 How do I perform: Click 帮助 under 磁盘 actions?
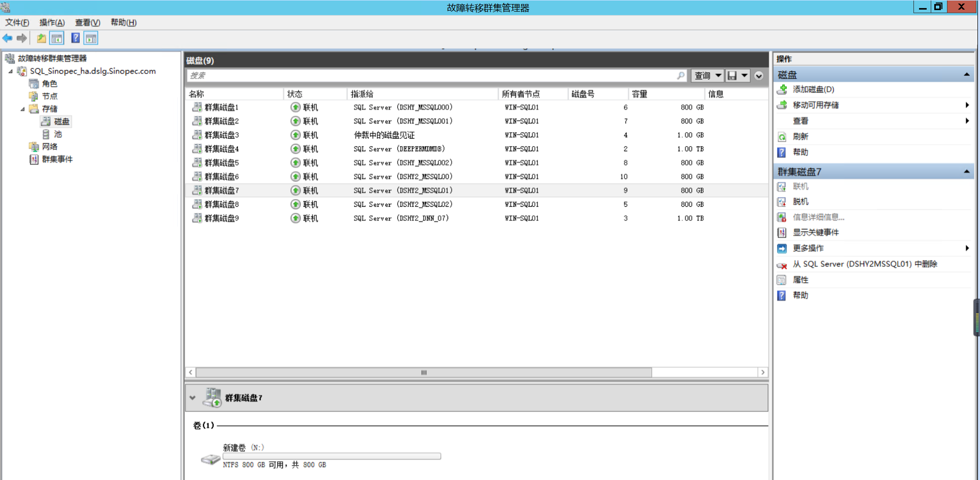click(x=800, y=152)
